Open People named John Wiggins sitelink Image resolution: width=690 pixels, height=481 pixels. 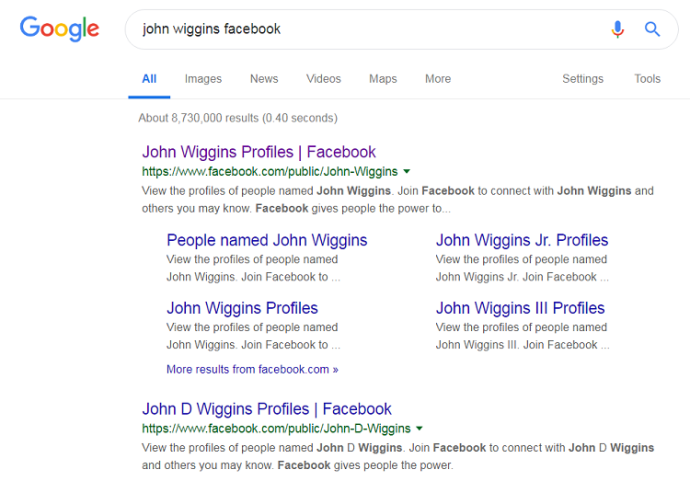coord(267,240)
